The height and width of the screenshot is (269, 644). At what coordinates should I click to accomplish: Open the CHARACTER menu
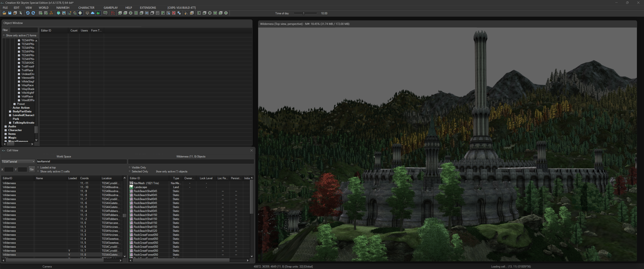[x=86, y=8]
